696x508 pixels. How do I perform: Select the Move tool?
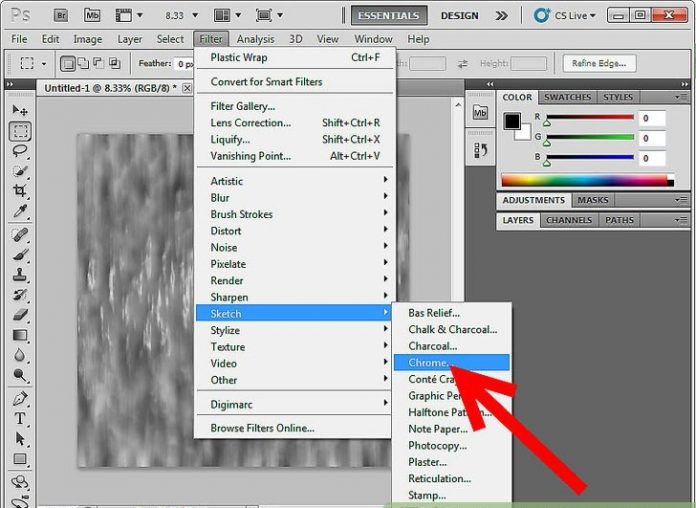pyautogui.click(x=20, y=110)
